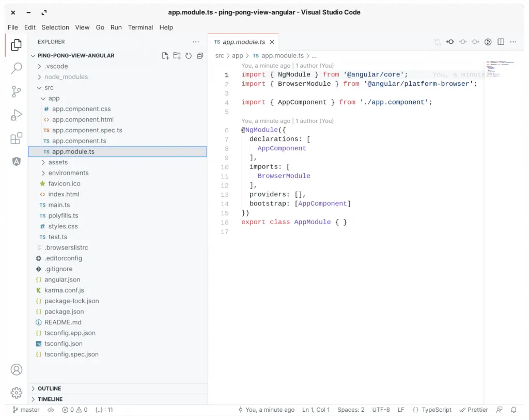Click the src breadcrumb segment
Image resolution: width=529 pixels, height=420 pixels.
[x=219, y=56]
